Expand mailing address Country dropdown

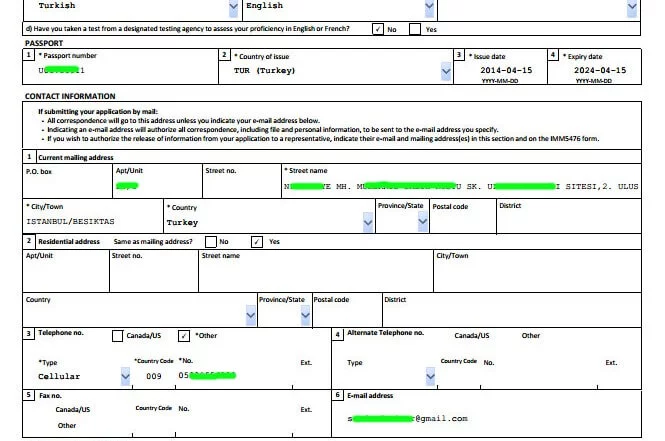368,222
